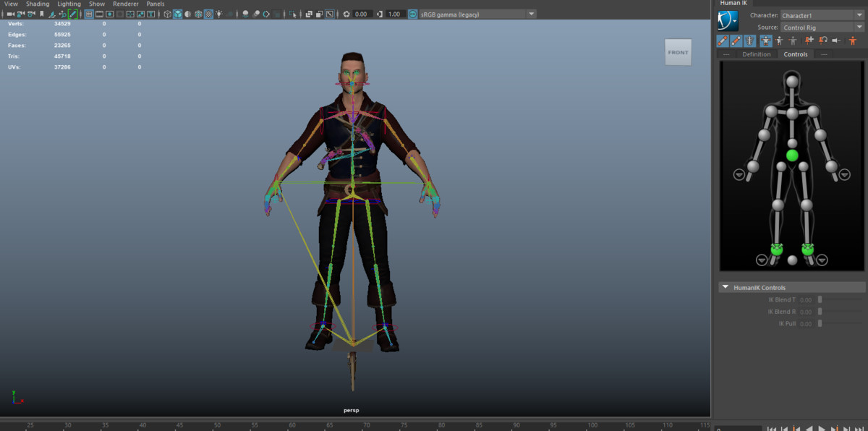Click the Pin Rotation icon

[x=823, y=41]
